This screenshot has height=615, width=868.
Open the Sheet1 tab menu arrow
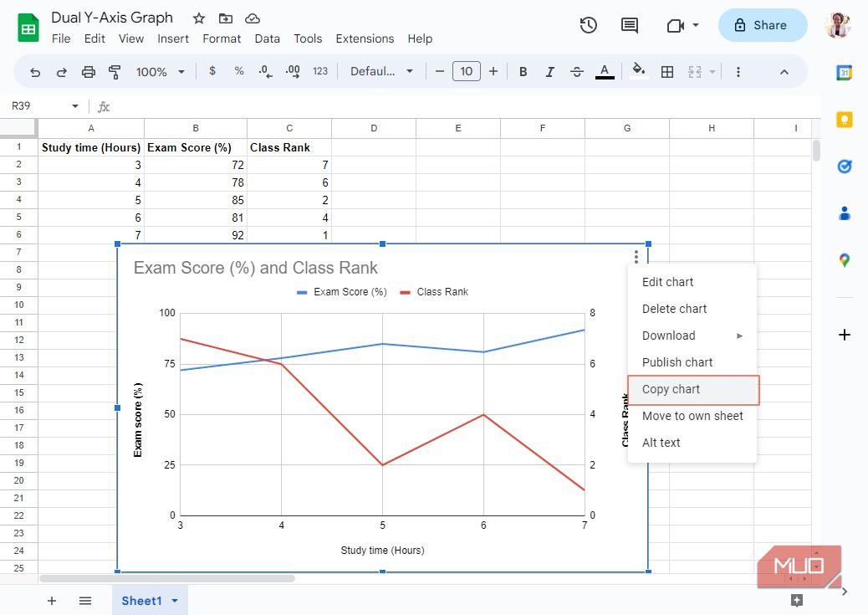click(x=175, y=600)
